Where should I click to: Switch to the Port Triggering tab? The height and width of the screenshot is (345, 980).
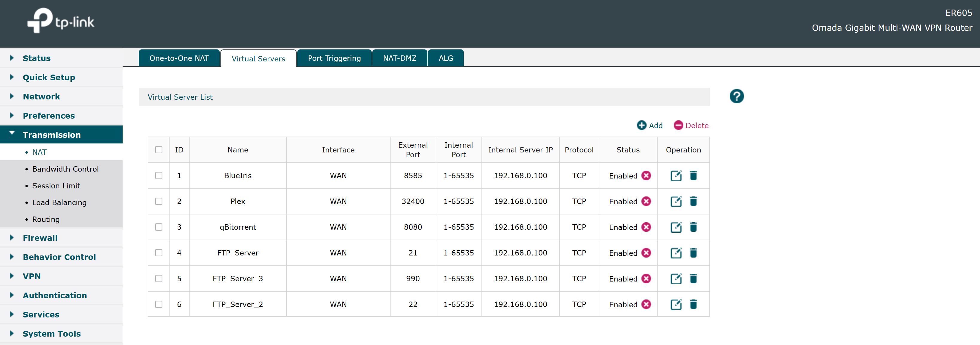(334, 57)
